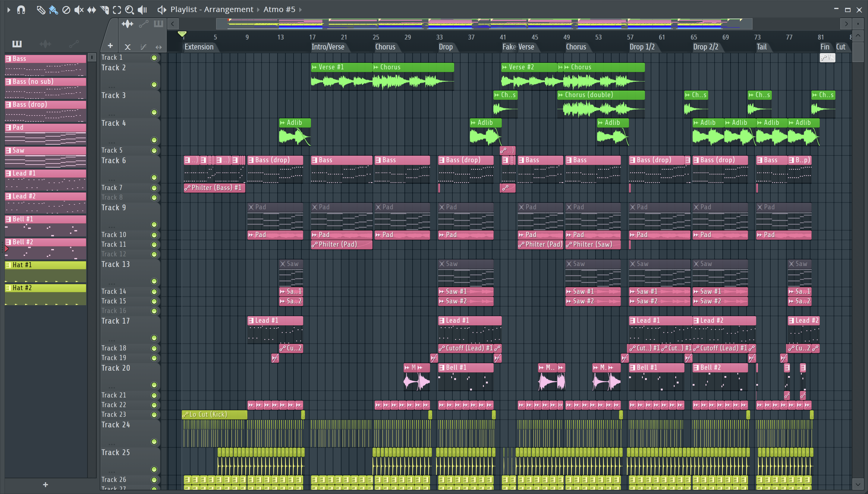This screenshot has width=868, height=494.
Task: Select audio clip focus waveform tab
Action: (127, 24)
